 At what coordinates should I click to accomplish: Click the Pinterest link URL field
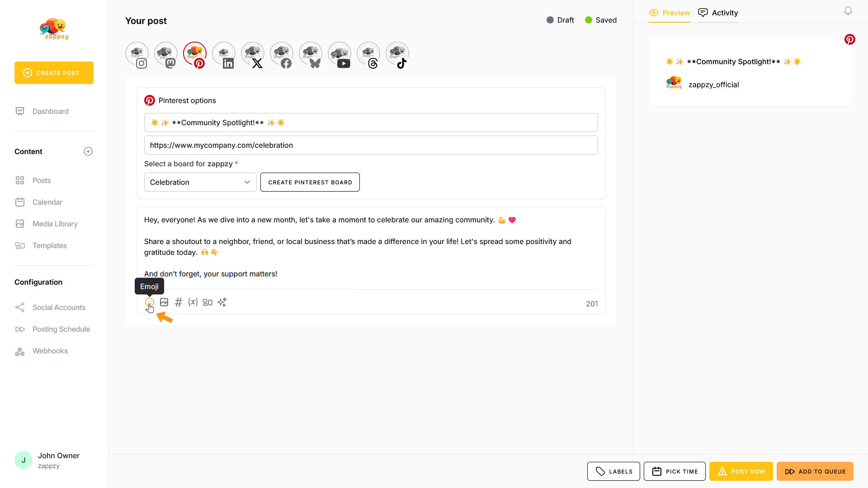click(371, 145)
